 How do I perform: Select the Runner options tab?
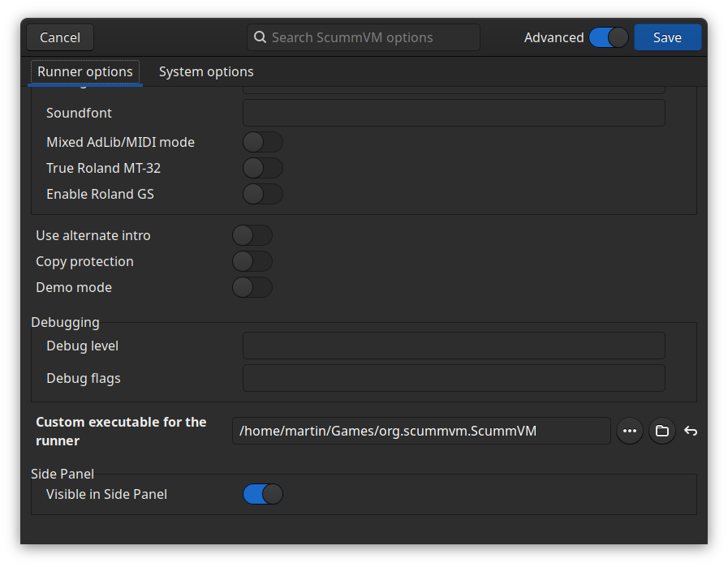click(85, 71)
